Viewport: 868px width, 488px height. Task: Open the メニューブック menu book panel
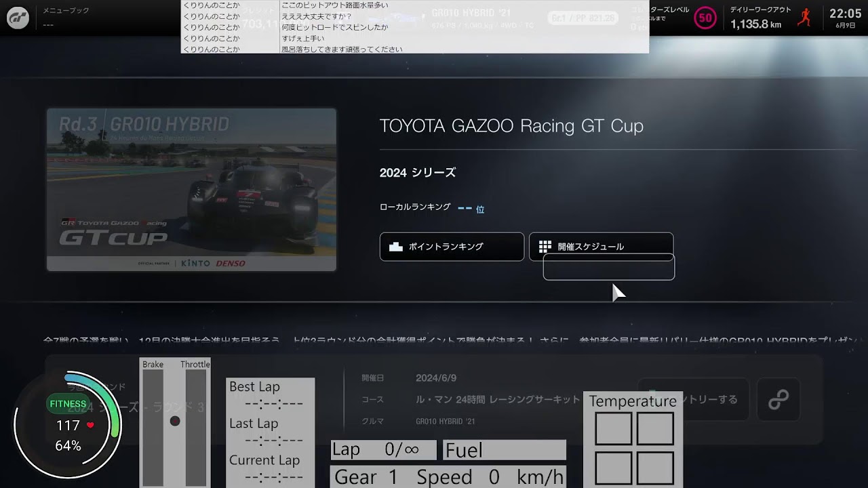point(66,18)
